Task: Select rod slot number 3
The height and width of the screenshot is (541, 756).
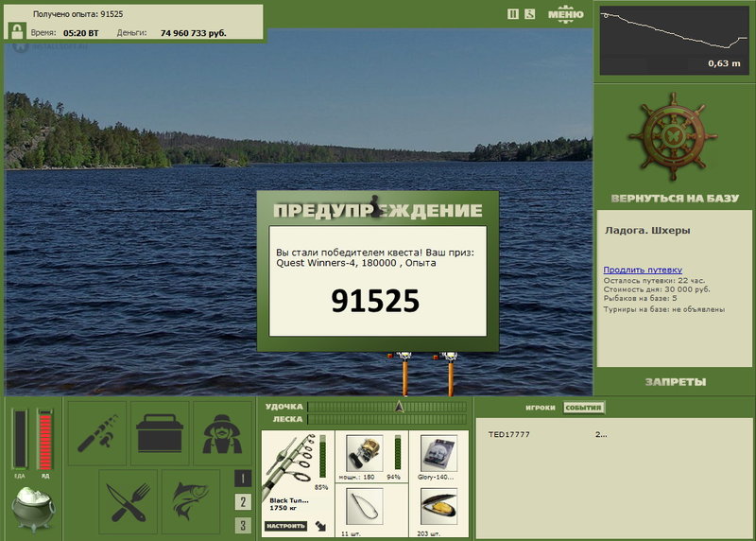Action: pos(243,525)
